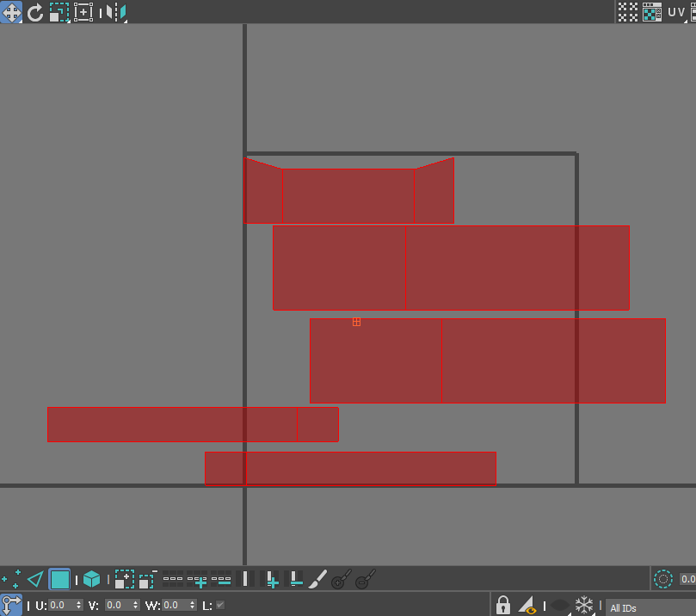This screenshot has width=696, height=616.
Task: Toggle the multi-tile checker view icon
Action: click(628, 12)
